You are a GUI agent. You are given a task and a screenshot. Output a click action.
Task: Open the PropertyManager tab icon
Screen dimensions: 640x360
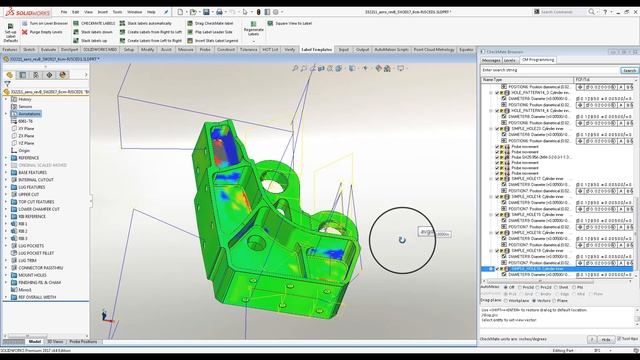point(23,75)
